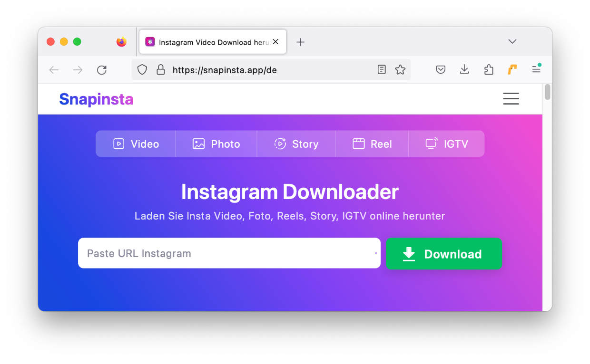Save page to Pocket
The width and height of the screenshot is (590, 364).
441,70
